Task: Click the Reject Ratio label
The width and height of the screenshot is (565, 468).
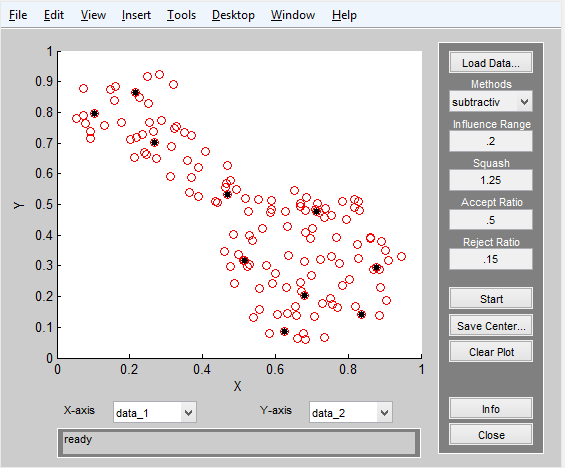Action: [x=491, y=242]
